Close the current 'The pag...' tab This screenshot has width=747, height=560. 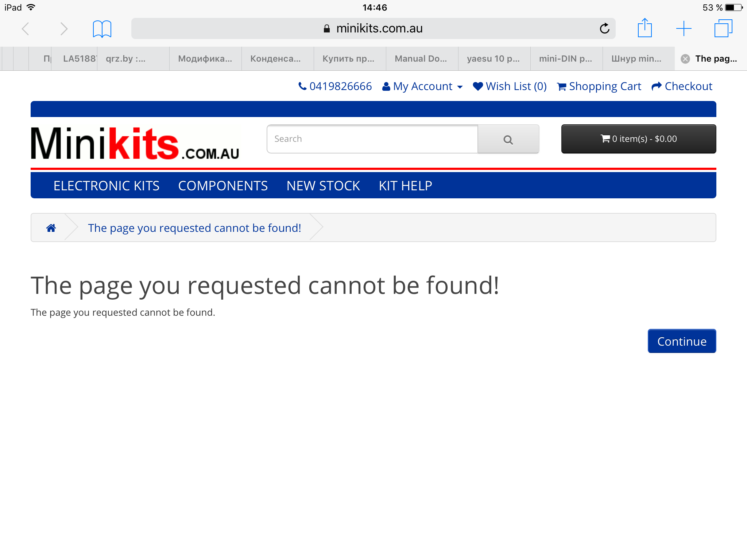coord(685,59)
